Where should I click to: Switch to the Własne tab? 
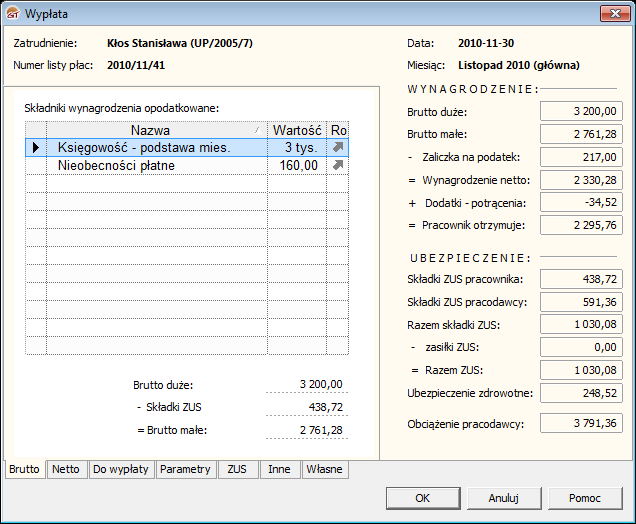[324, 469]
